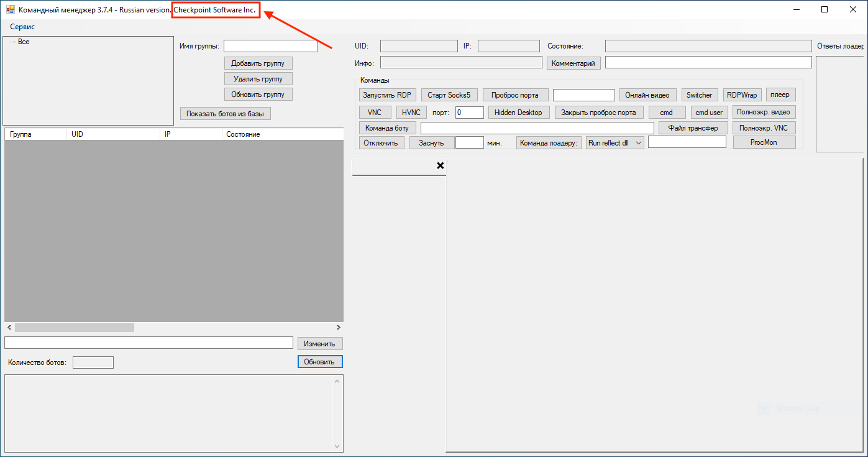Image resolution: width=868 pixels, height=457 pixels.
Task: Click the UID column header in table
Action: pyautogui.click(x=112, y=134)
